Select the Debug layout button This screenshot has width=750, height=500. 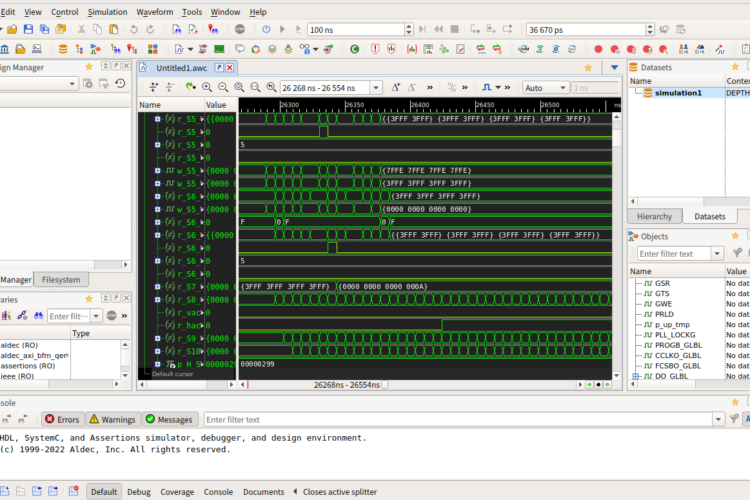(x=139, y=492)
